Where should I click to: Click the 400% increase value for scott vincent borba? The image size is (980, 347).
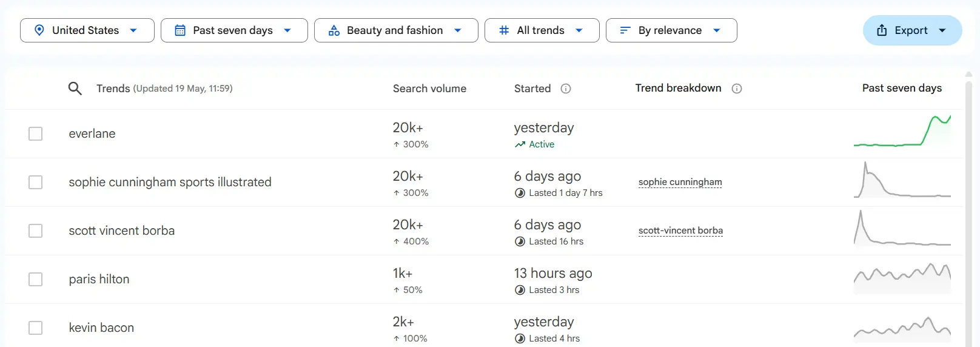[x=415, y=241]
